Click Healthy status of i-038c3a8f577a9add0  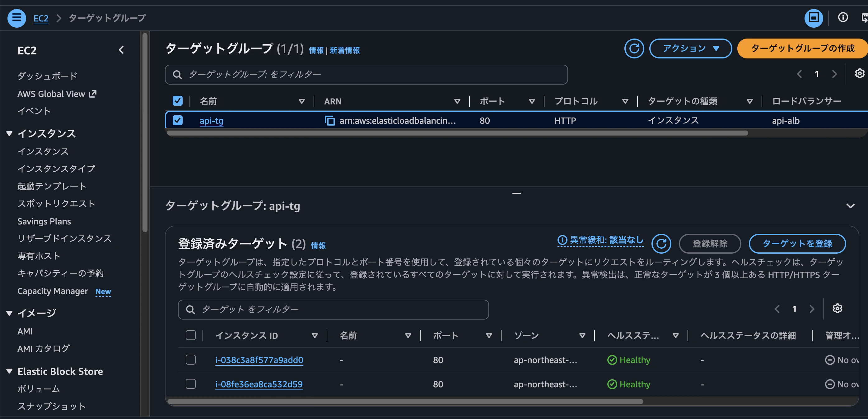pos(629,360)
